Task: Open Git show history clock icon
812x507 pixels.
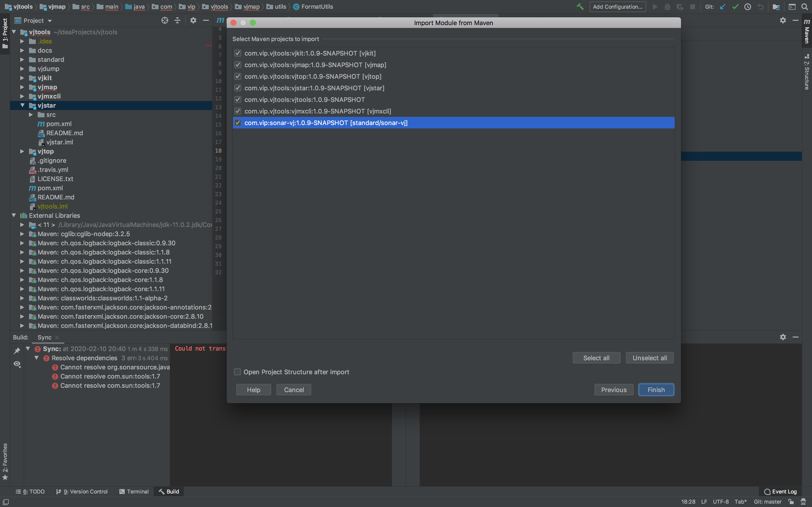Action: pos(748,7)
